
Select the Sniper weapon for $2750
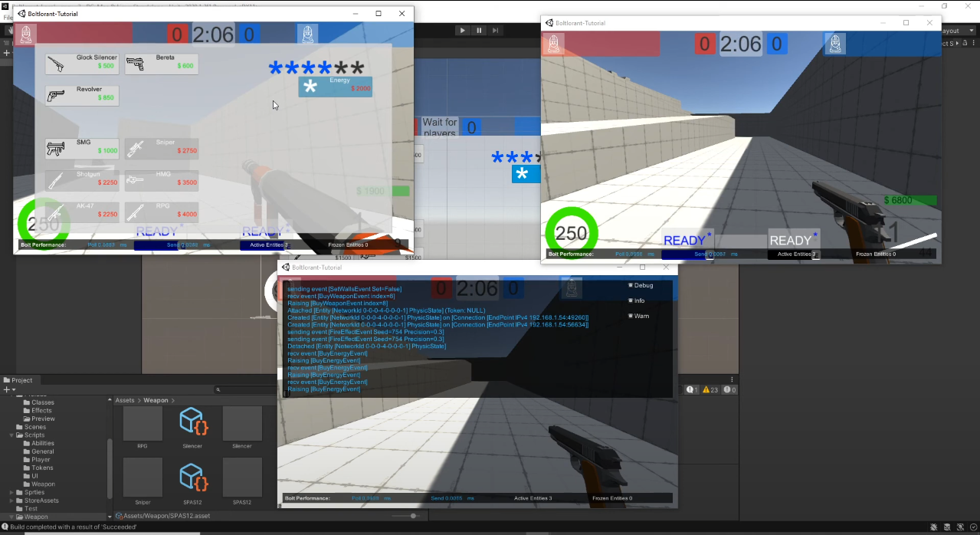(161, 148)
